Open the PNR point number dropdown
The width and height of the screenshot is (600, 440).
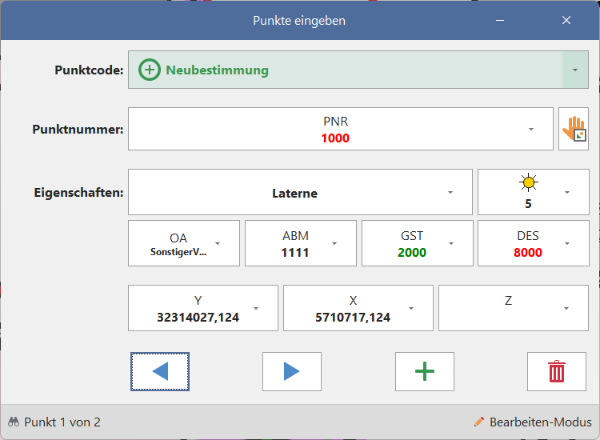(x=530, y=130)
